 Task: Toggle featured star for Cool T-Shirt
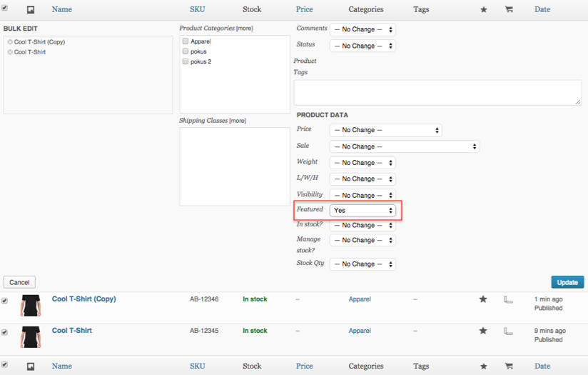click(x=483, y=331)
